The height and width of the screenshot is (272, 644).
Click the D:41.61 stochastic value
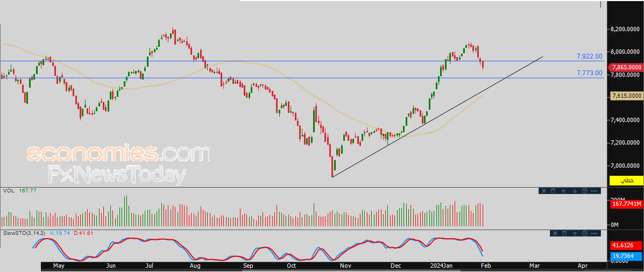(84, 233)
